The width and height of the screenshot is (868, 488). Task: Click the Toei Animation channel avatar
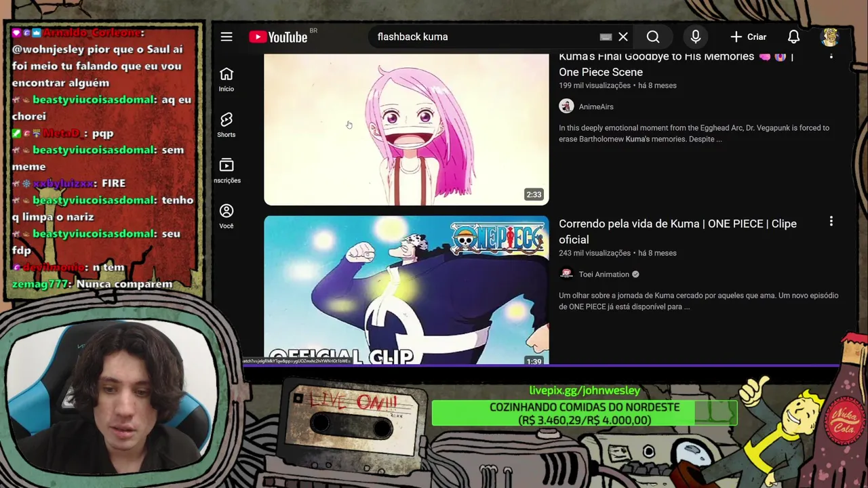pyautogui.click(x=566, y=274)
